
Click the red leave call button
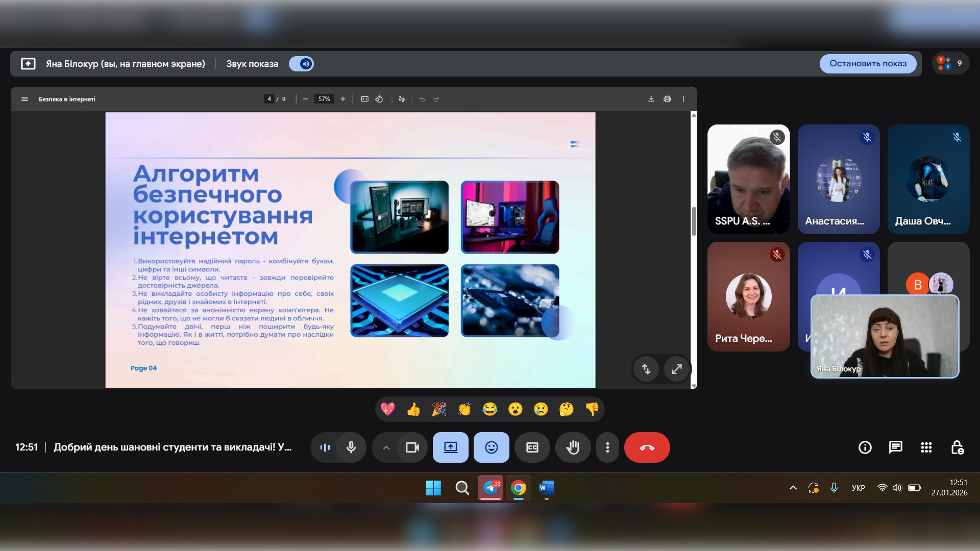click(x=647, y=447)
